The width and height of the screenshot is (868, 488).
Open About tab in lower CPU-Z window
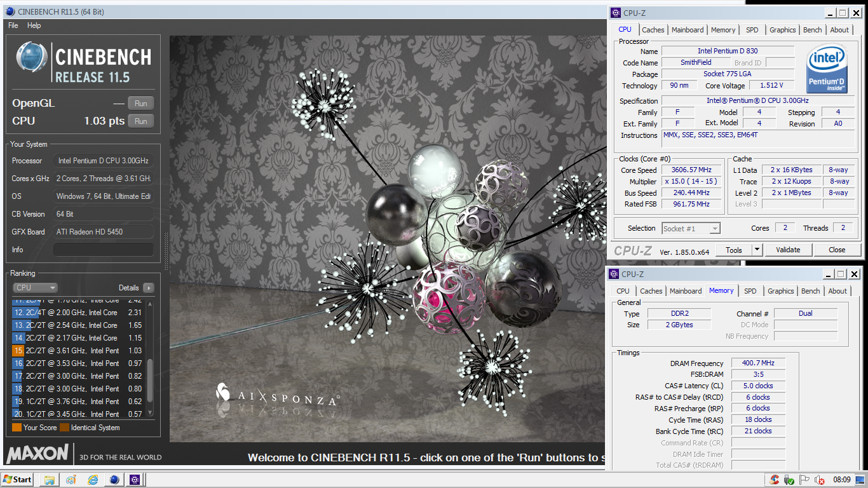[x=837, y=291]
